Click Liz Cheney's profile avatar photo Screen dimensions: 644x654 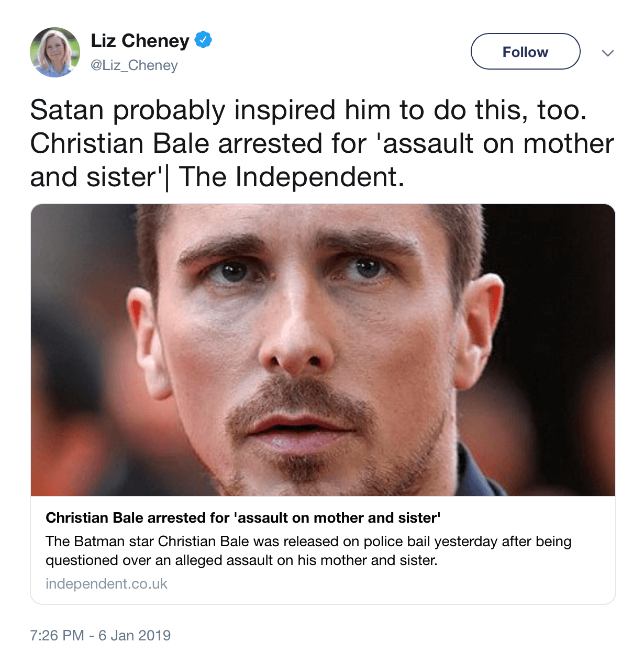click(x=55, y=52)
